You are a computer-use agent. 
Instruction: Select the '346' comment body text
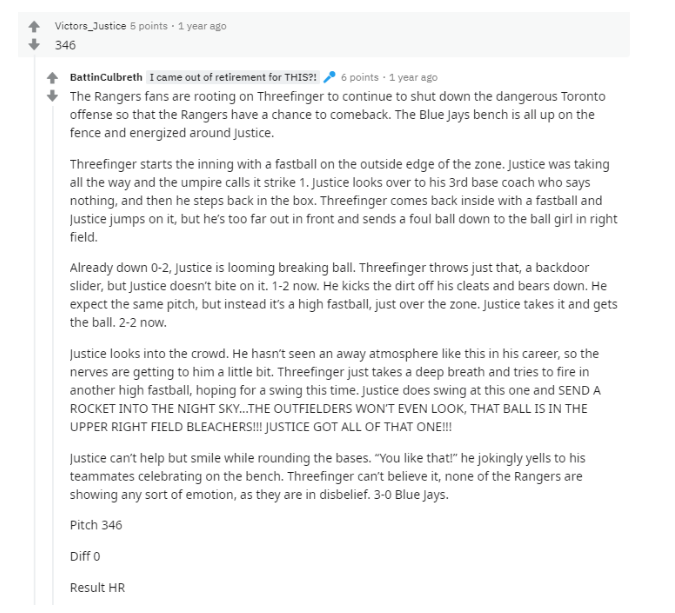click(x=65, y=45)
